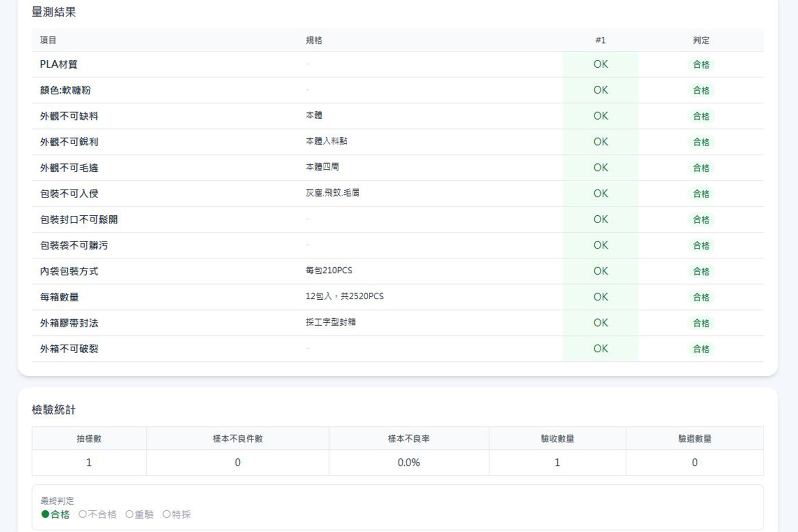Click the 12包入，共2520PCS spec text

click(345, 296)
